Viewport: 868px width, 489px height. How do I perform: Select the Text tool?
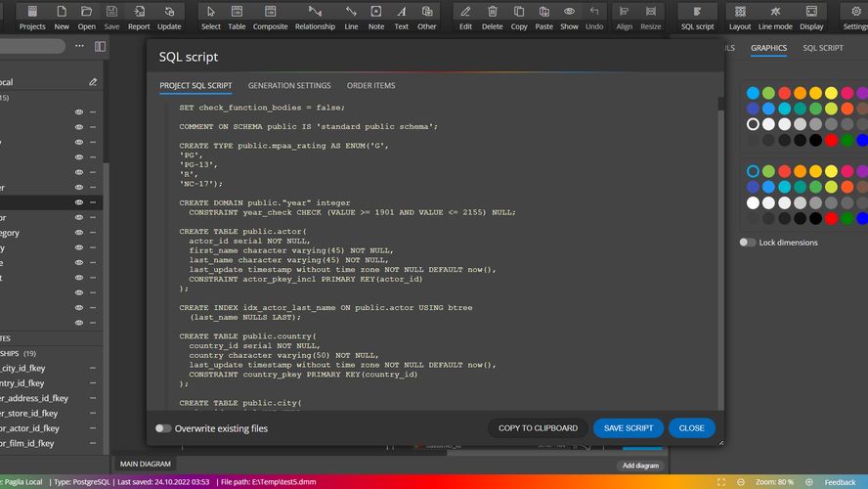[x=402, y=18]
